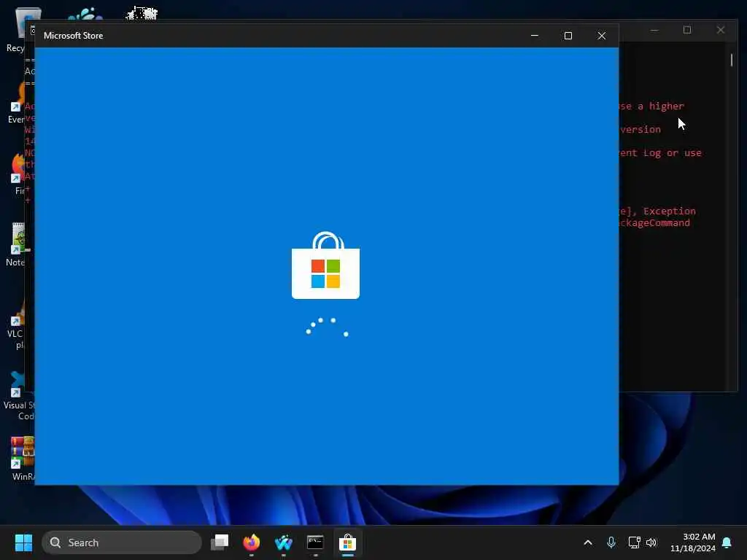
Task: Launch Firefox from the taskbar
Action: point(252,542)
